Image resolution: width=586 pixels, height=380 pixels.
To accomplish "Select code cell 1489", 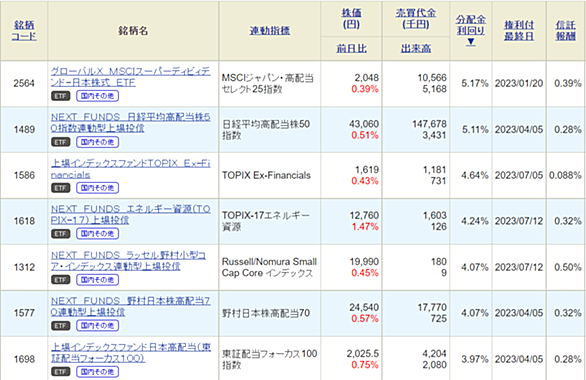I will [x=24, y=129].
